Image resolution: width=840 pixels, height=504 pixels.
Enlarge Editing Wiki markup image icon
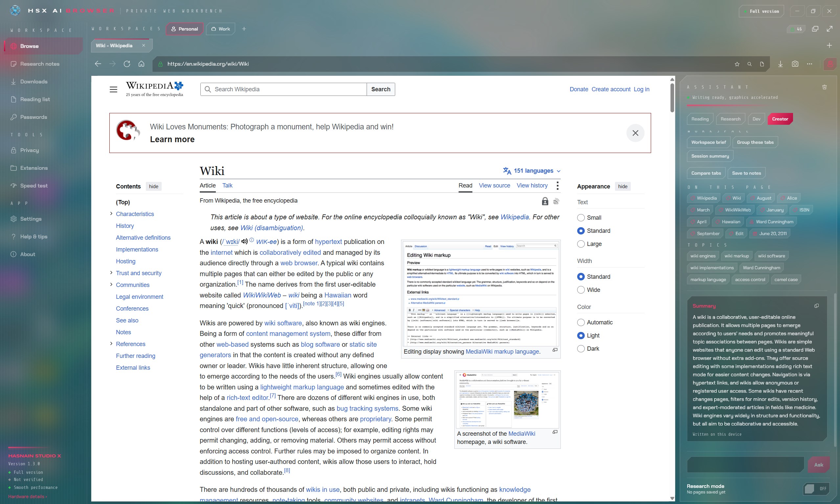coord(555,350)
